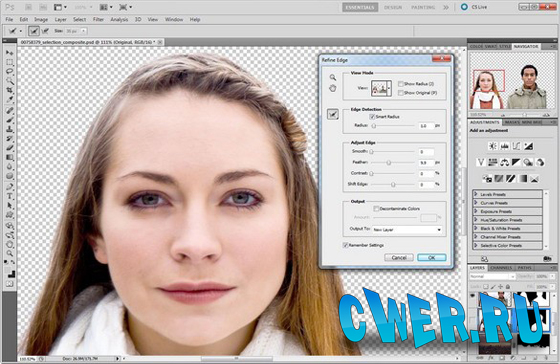Image resolution: width=560 pixels, height=364 pixels.
Task: Adjust the Feather slider handle
Action: click(x=389, y=163)
